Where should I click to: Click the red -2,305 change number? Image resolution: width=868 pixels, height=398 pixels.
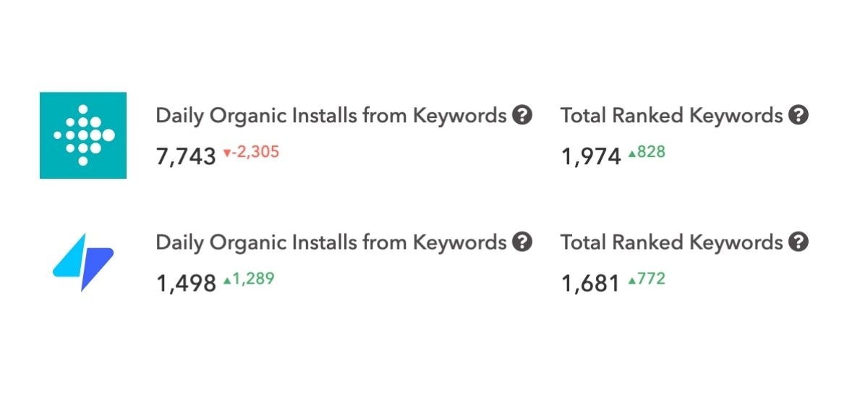tap(255, 153)
